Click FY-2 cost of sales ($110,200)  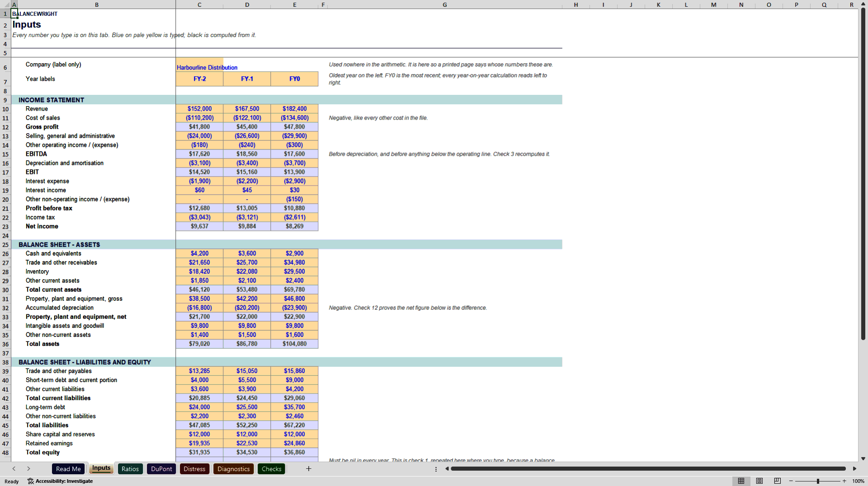tap(199, 118)
